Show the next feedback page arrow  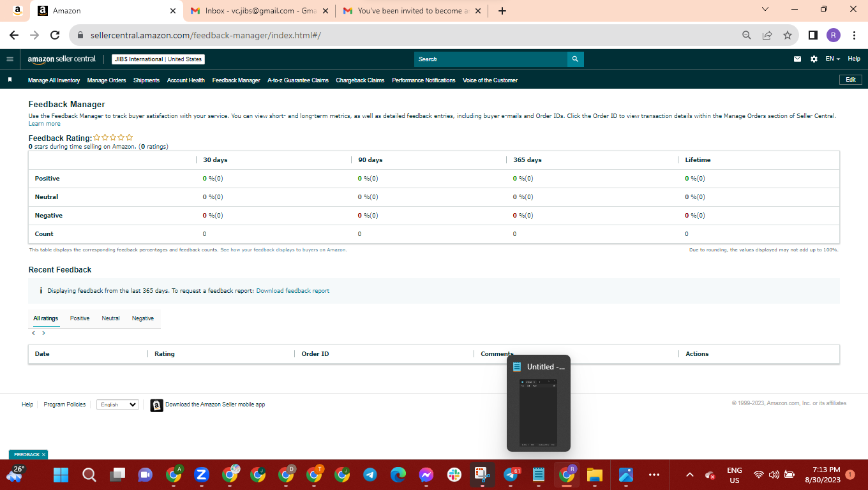click(x=43, y=333)
